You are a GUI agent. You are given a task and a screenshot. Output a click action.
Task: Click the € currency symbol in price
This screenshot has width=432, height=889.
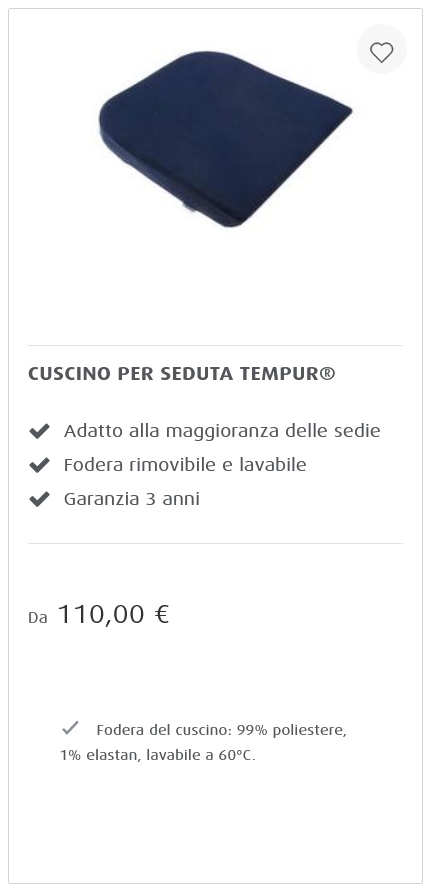(162, 614)
